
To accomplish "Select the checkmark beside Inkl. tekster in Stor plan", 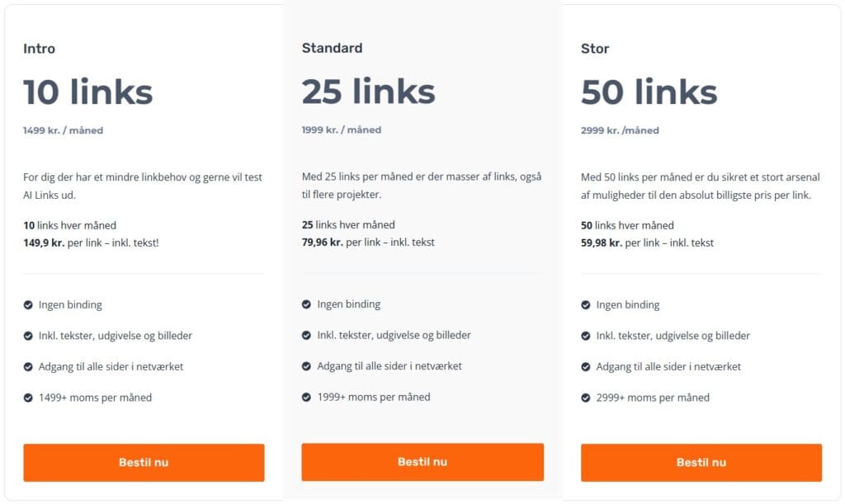I will (x=588, y=335).
